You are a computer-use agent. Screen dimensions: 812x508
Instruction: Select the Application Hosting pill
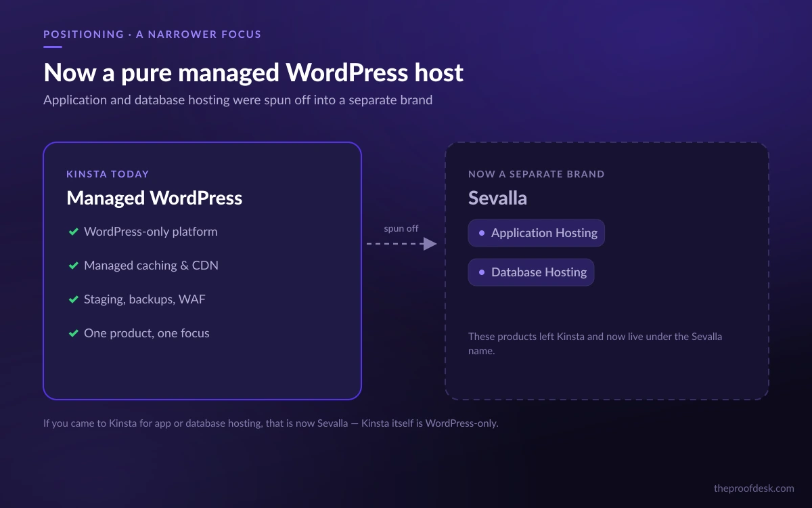click(537, 233)
